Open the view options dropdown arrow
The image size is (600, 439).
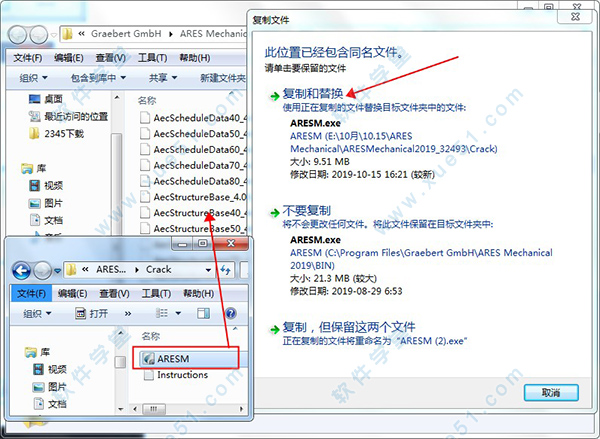(180, 314)
